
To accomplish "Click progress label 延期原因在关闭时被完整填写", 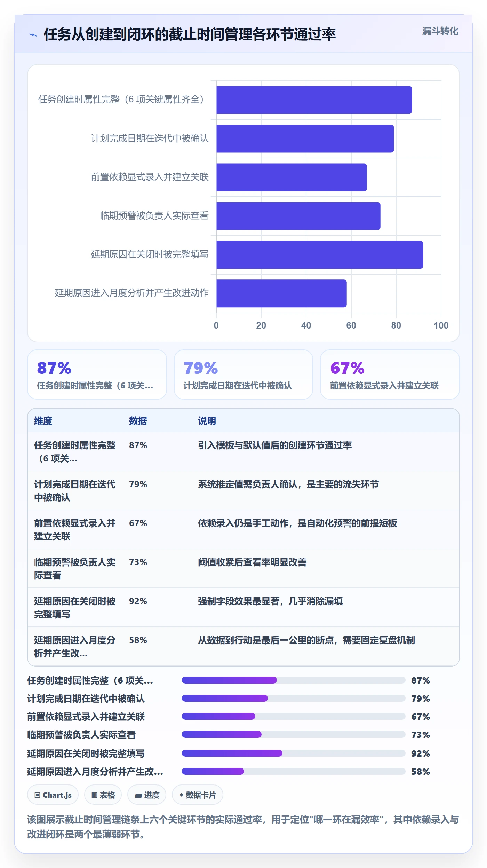I will click(x=86, y=753).
